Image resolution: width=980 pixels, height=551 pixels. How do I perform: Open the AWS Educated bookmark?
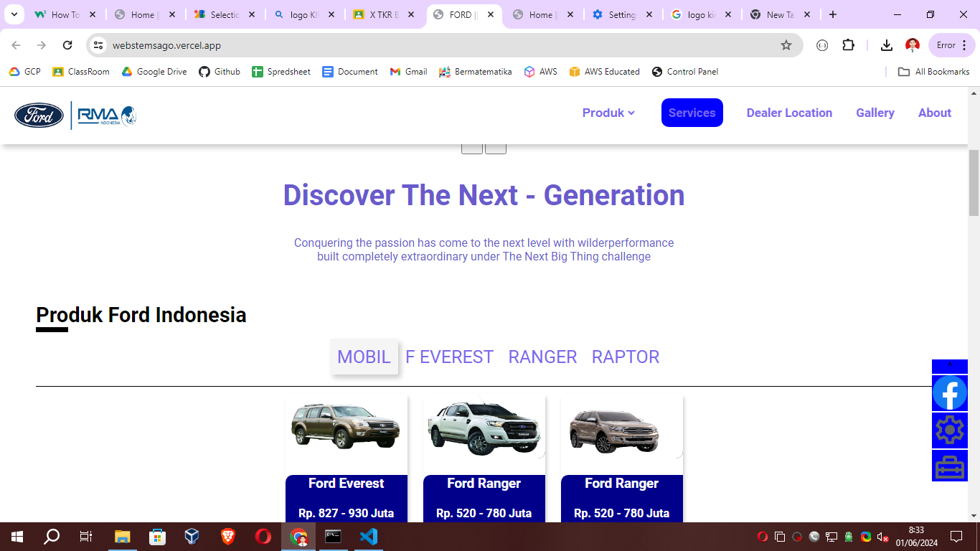(x=604, y=72)
